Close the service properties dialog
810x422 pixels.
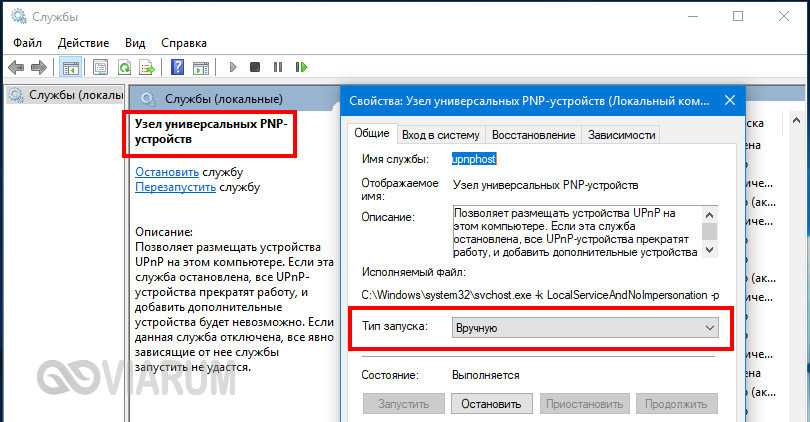(729, 100)
